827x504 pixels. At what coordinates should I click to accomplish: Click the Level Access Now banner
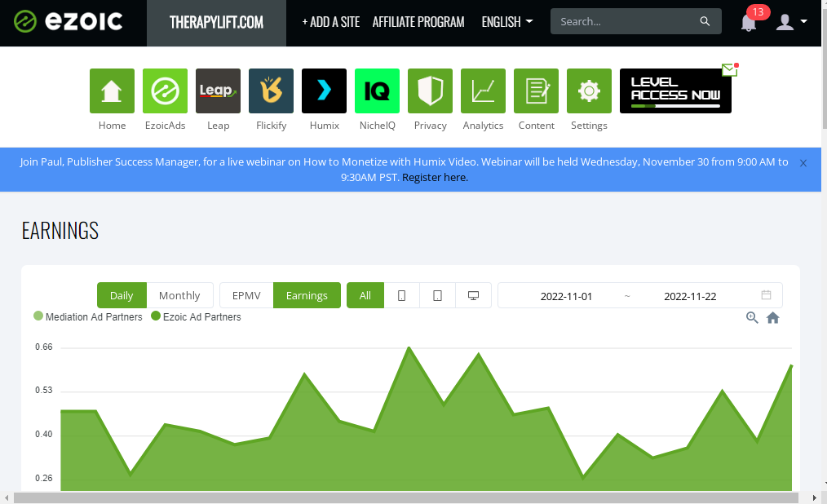(675, 91)
